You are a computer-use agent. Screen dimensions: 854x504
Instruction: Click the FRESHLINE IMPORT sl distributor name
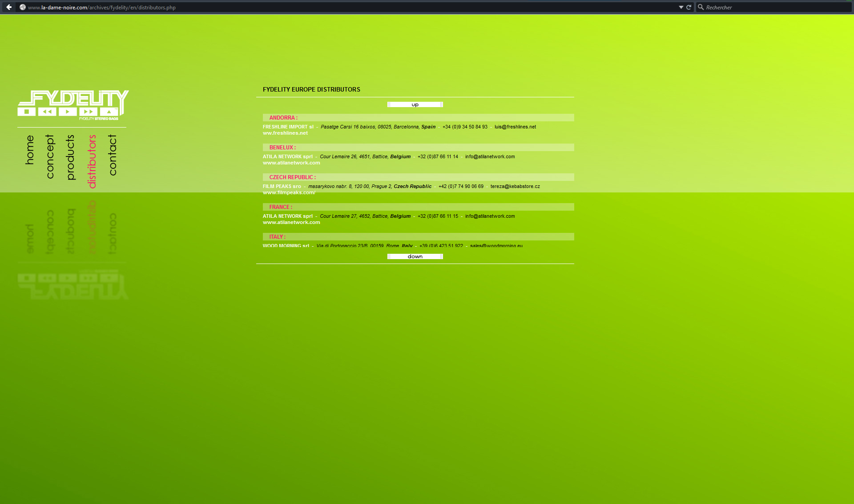point(288,127)
